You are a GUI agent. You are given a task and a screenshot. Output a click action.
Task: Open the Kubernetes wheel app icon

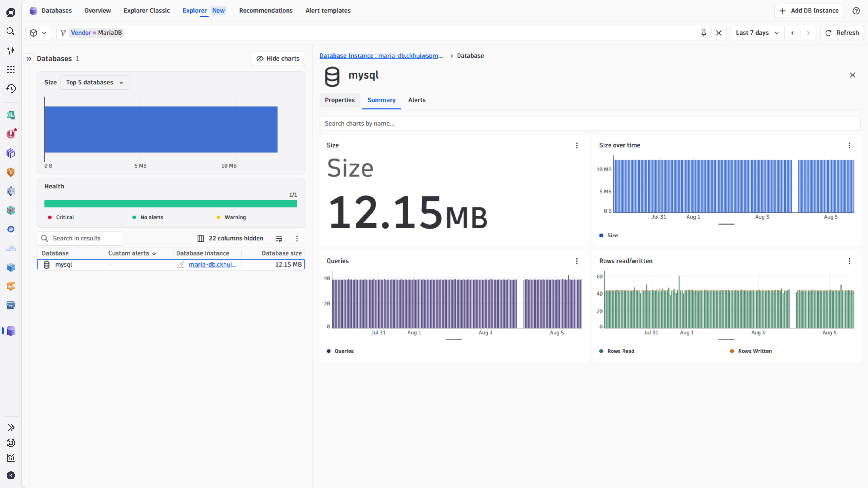pyautogui.click(x=11, y=229)
